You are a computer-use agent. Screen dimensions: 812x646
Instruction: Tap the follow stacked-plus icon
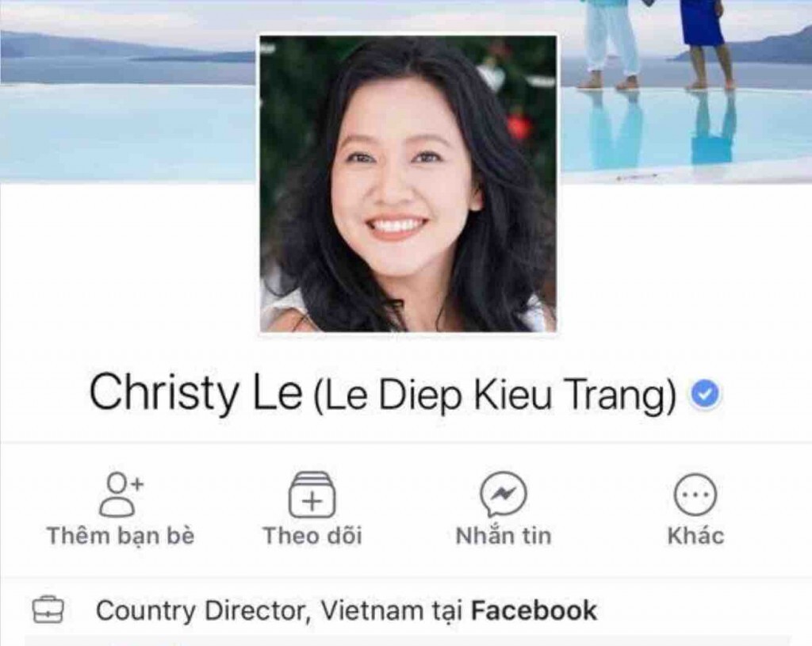pos(312,495)
